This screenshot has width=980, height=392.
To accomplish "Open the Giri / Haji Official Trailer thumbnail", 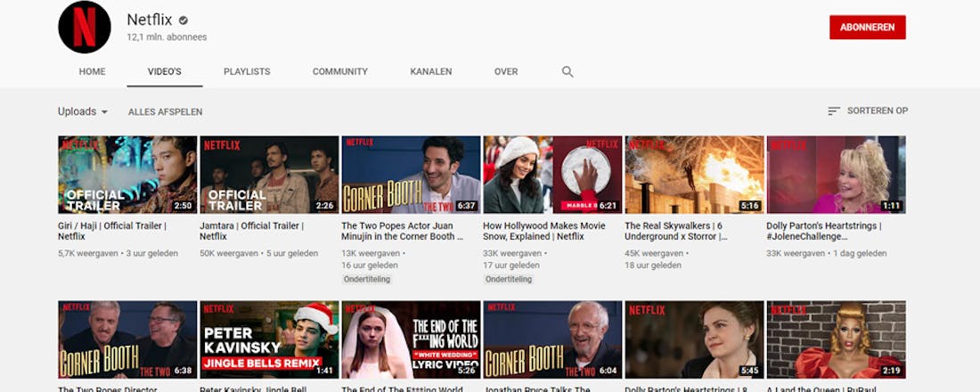I will pos(127,175).
